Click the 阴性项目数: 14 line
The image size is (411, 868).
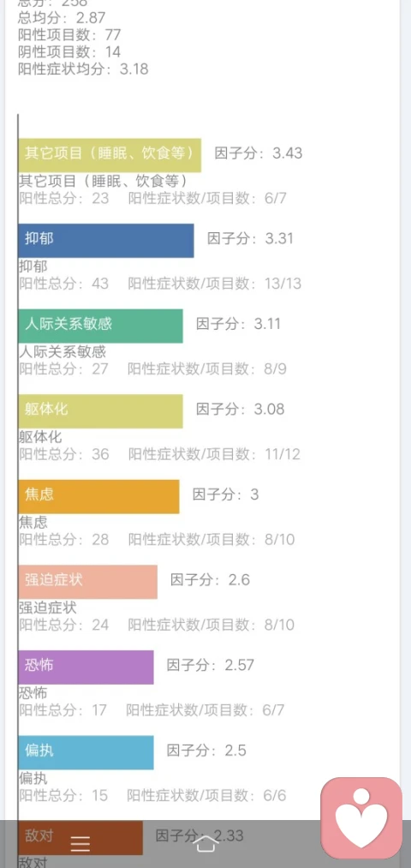pos(69,52)
